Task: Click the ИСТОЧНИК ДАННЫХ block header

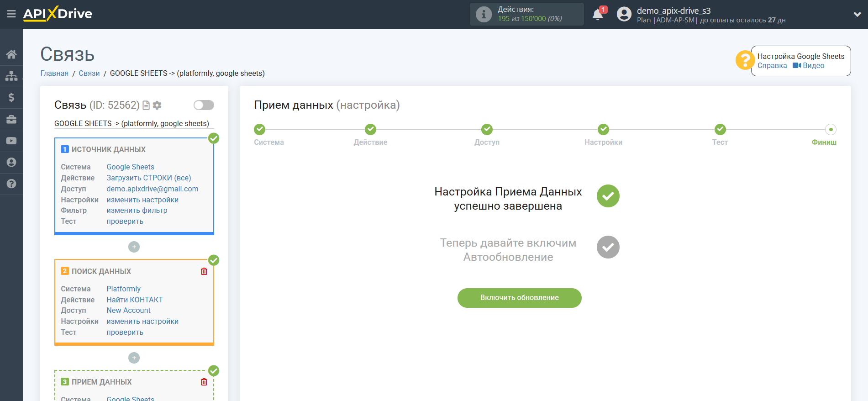Action: [109, 149]
